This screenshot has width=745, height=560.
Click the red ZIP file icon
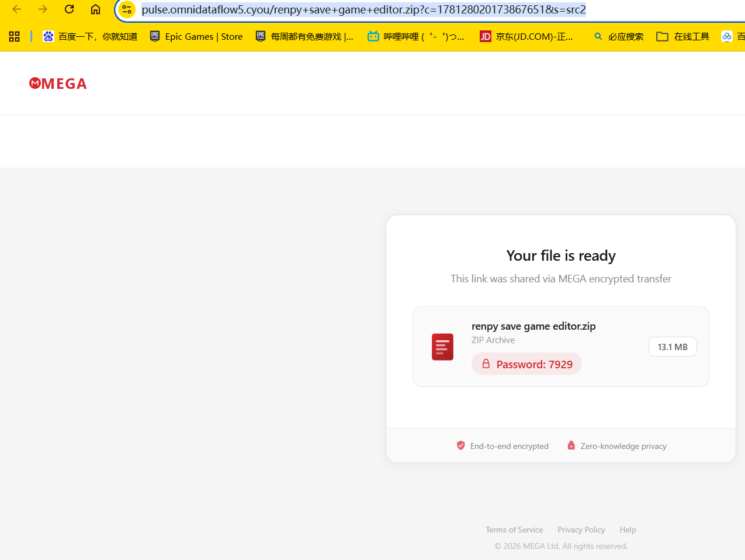(x=442, y=347)
